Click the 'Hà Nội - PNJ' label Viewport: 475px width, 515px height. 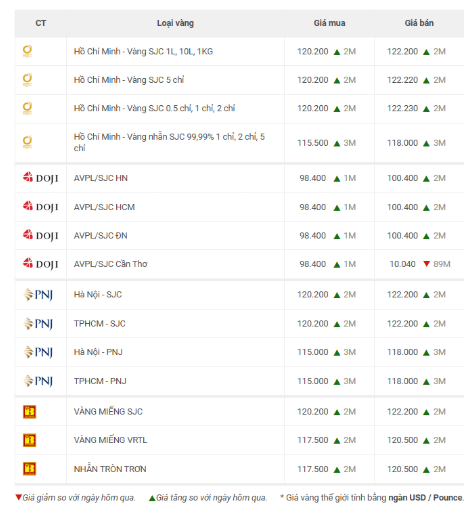(98, 352)
